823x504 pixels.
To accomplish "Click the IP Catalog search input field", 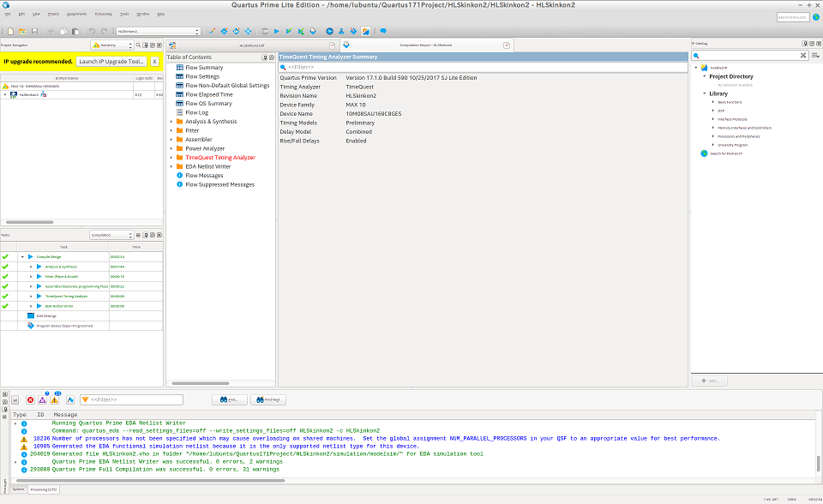I will pyautogui.click(x=750, y=56).
